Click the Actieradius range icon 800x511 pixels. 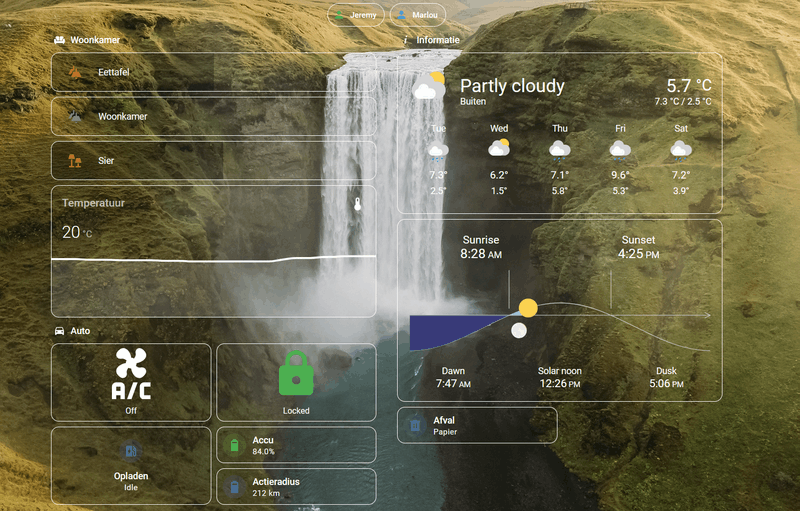tap(234, 487)
